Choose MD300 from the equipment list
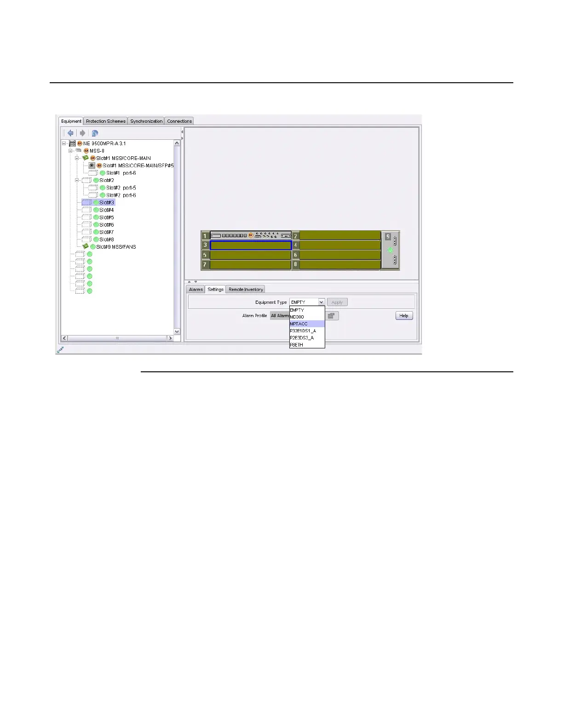The height and width of the screenshot is (728, 563). point(307,317)
